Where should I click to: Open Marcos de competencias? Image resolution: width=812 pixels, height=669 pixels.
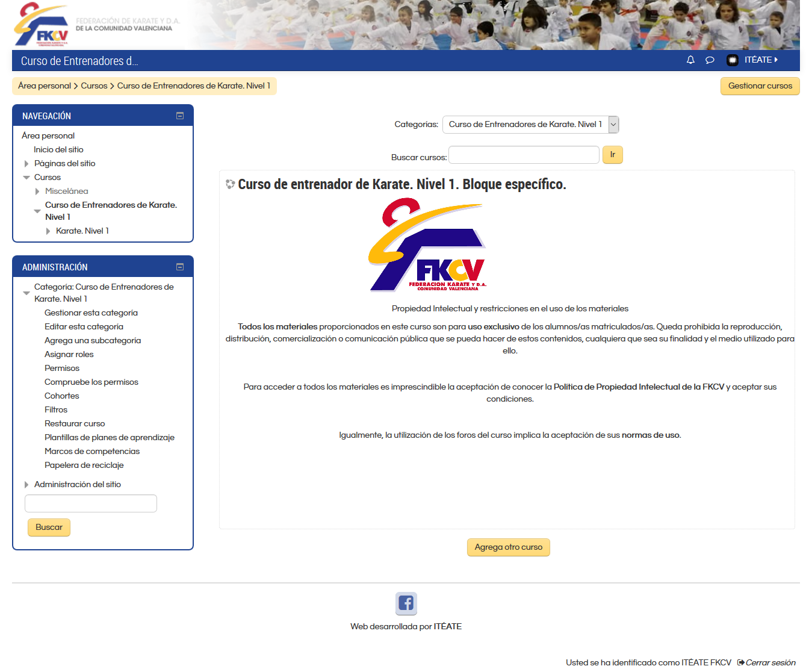pos(92,452)
